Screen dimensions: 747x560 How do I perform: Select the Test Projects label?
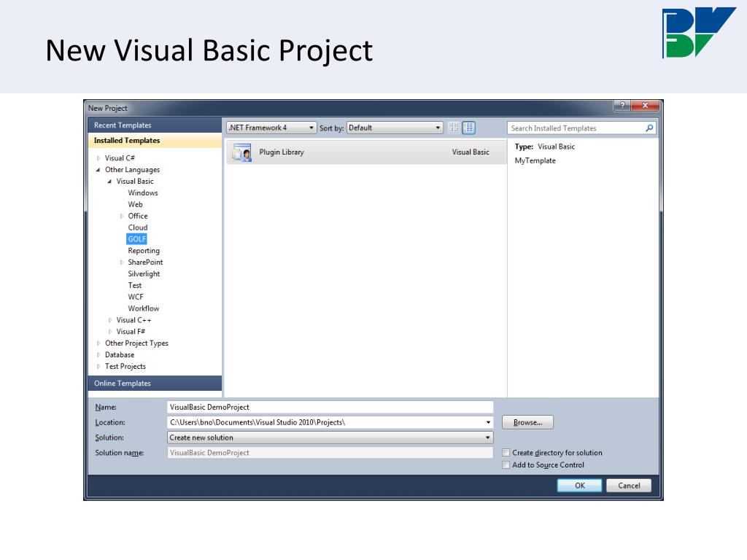pos(125,366)
